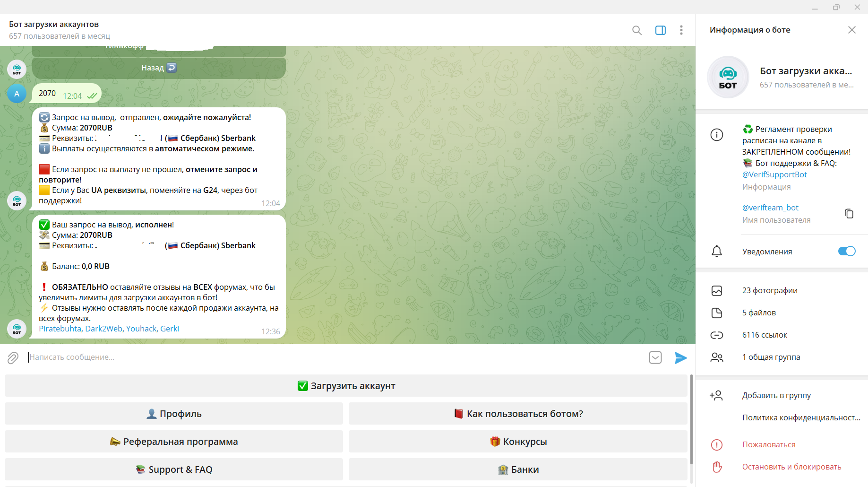The width and height of the screenshot is (868, 487).
Task: Open search in the chat header
Action: 636,30
